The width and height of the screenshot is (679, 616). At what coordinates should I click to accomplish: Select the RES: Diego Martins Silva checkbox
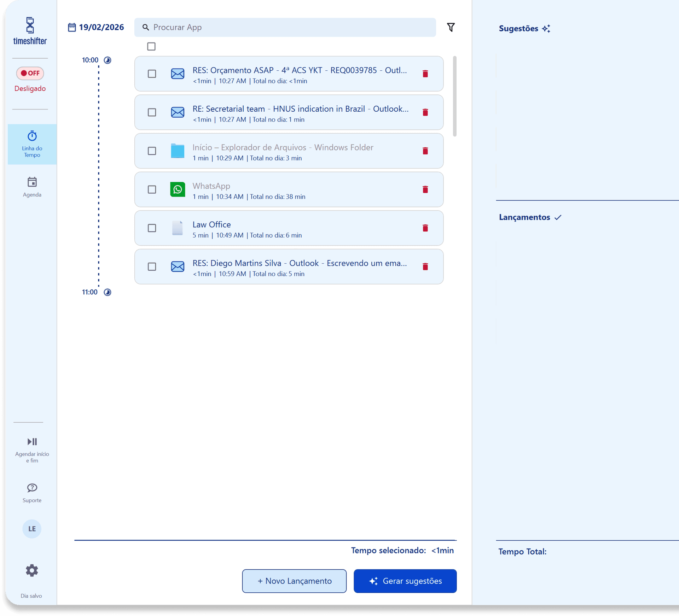click(152, 266)
